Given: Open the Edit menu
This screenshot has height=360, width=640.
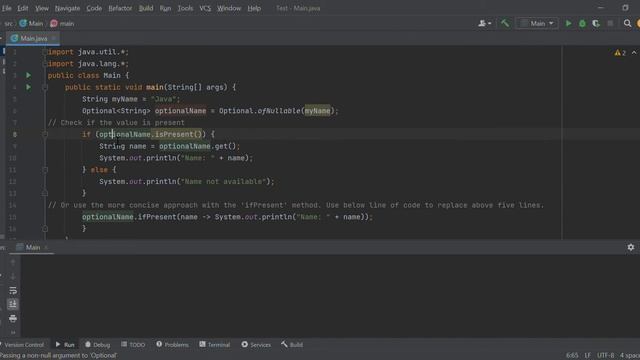Looking at the screenshot, I should (23, 8).
